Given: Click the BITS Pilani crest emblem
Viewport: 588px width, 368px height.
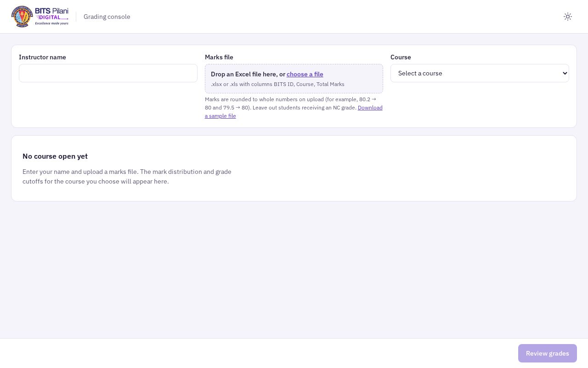Looking at the screenshot, I should pos(22,17).
